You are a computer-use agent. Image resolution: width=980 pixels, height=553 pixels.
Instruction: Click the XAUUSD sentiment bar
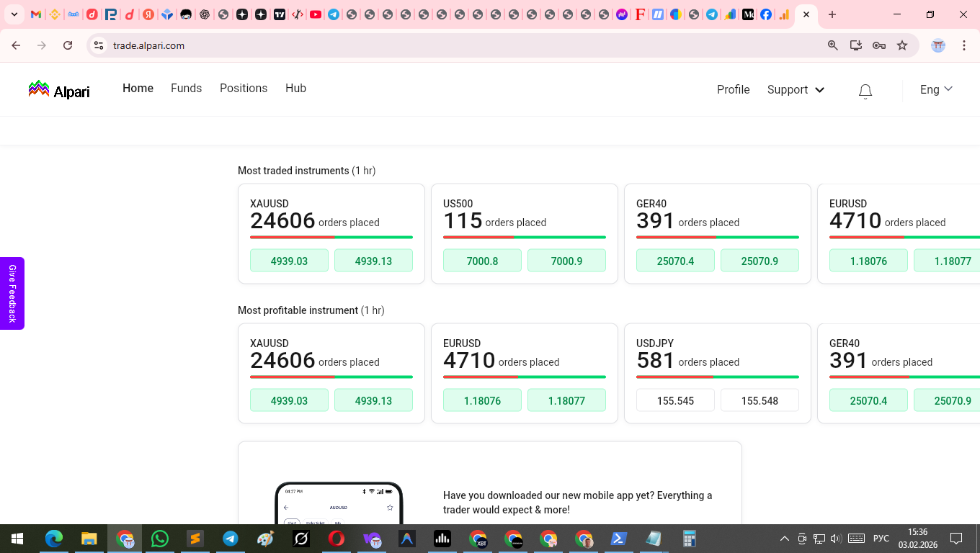(x=331, y=238)
